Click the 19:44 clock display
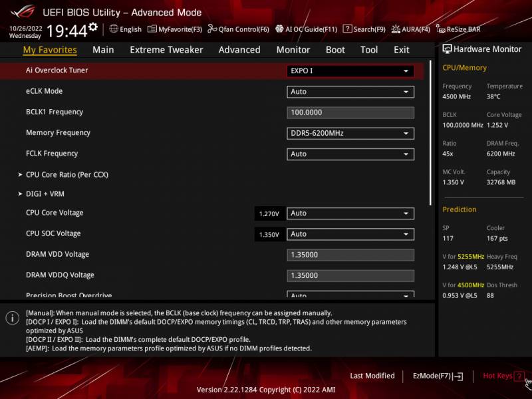This screenshot has width=532, height=399. [67, 31]
